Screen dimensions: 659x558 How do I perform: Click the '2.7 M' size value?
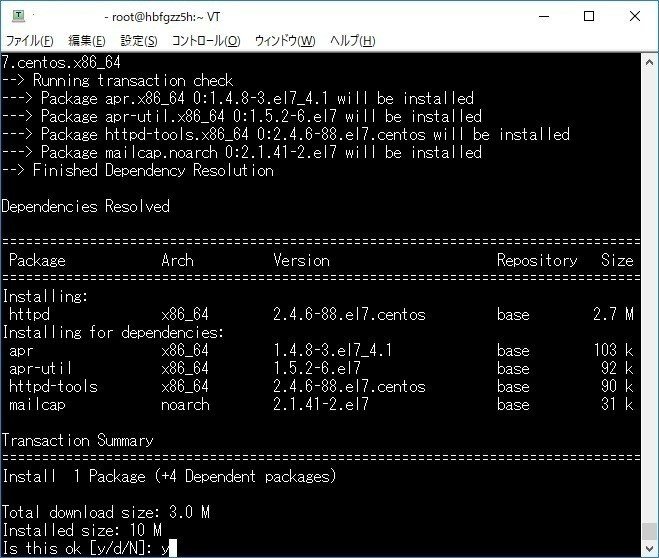click(x=613, y=314)
